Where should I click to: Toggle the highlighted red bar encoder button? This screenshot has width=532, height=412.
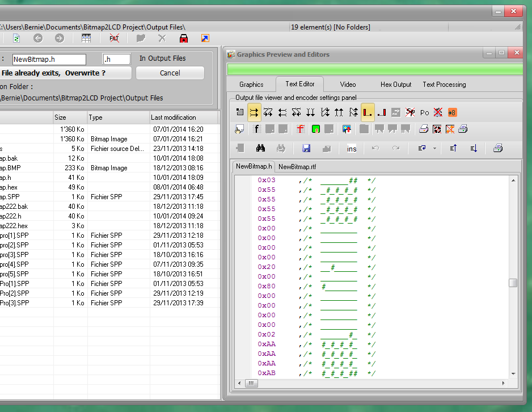(368, 112)
